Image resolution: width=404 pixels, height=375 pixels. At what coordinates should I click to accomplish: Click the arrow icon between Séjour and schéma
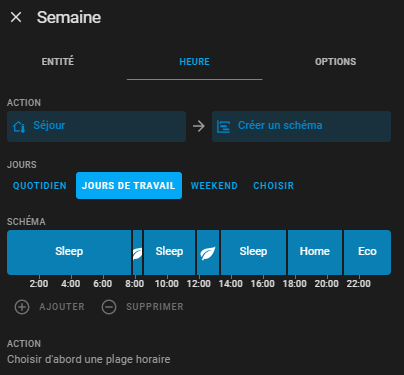(x=199, y=126)
